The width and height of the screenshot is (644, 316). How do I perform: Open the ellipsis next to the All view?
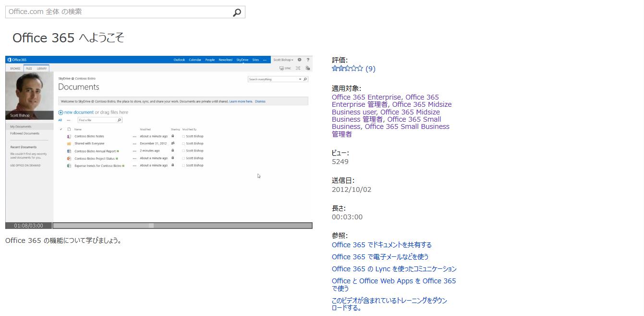coord(69,120)
